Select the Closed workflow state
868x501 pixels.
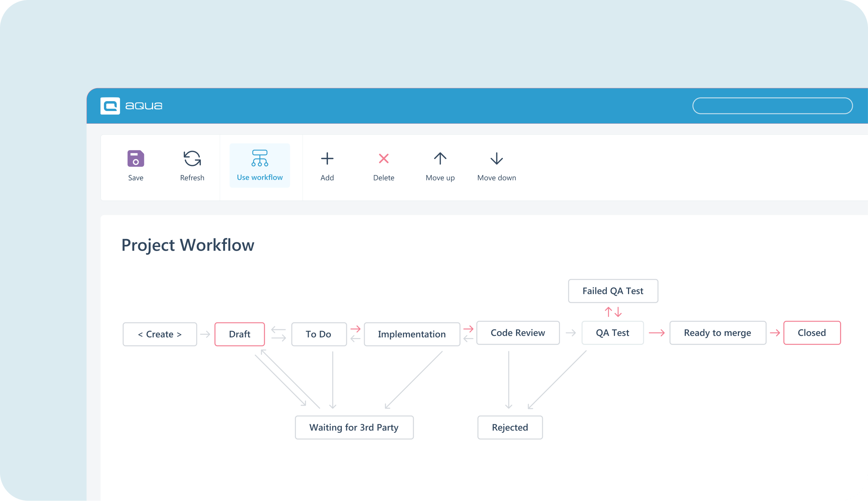click(812, 333)
